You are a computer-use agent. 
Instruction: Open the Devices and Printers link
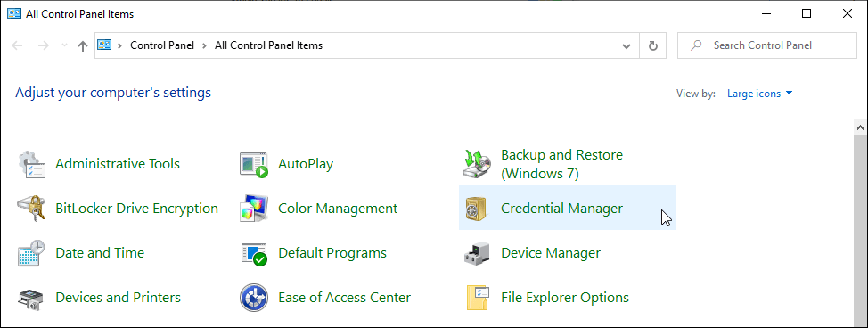[119, 298]
